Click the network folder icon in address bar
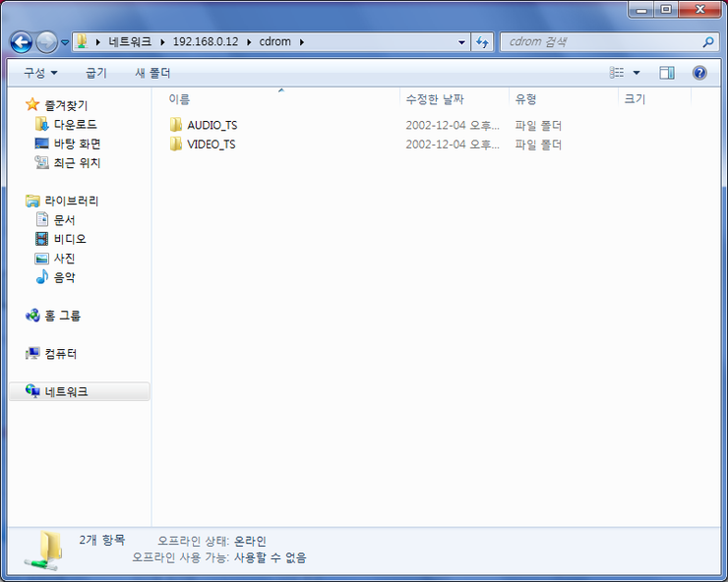The height and width of the screenshot is (582, 728). click(82, 41)
